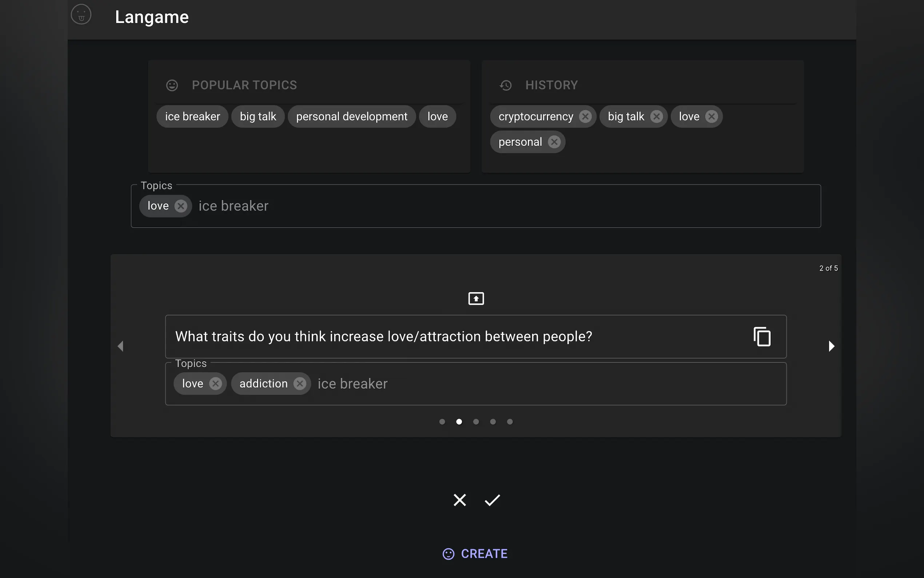Select the third carousel dot indicator

[476, 421]
